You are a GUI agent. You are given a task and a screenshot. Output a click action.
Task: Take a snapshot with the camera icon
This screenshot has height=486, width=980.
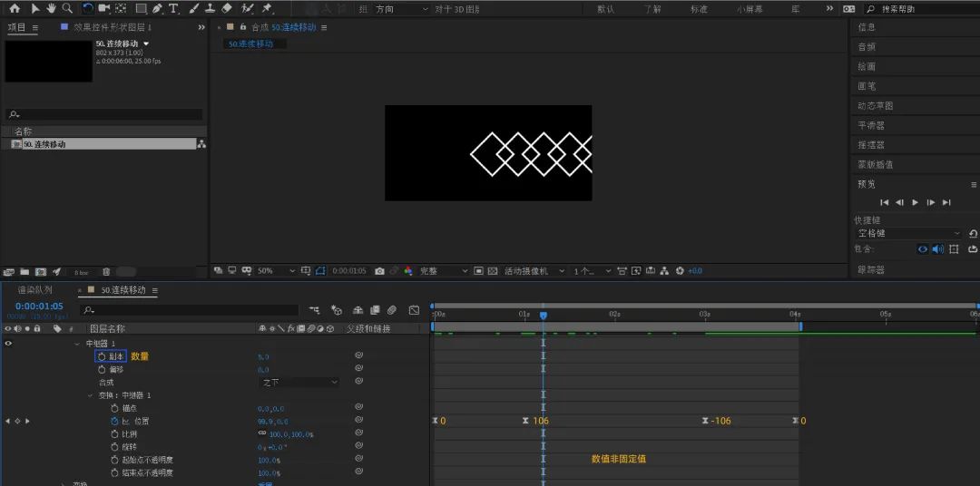[x=379, y=271]
